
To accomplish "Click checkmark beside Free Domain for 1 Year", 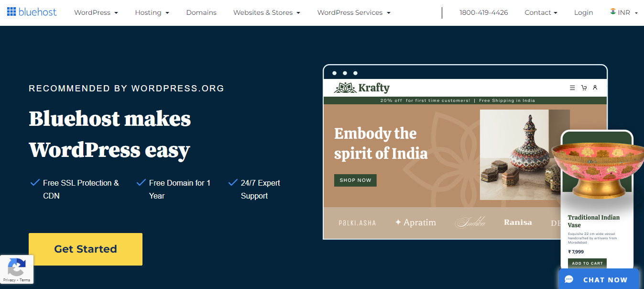I will click(x=141, y=182).
